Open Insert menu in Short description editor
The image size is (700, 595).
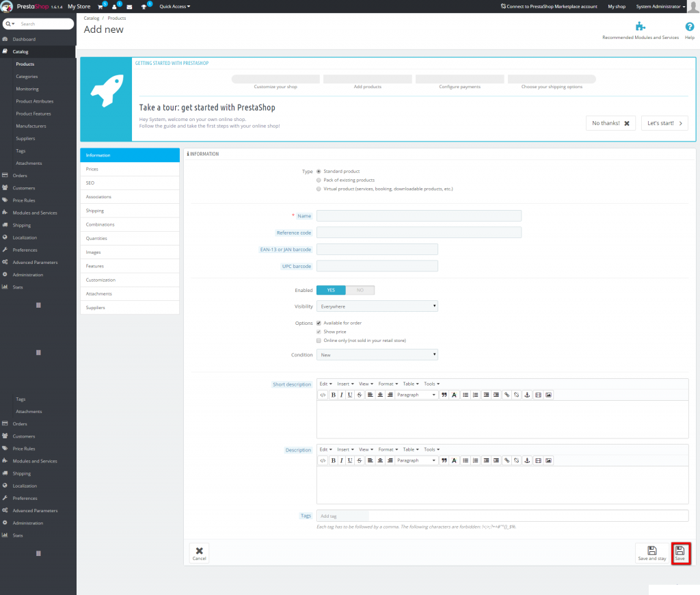pyautogui.click(x=345, y=384)
